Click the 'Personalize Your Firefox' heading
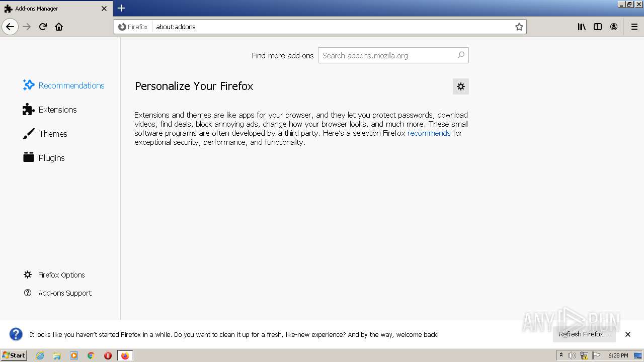This screenshot has height=362, width=644. pyautogui.click(x=194, y=86)
